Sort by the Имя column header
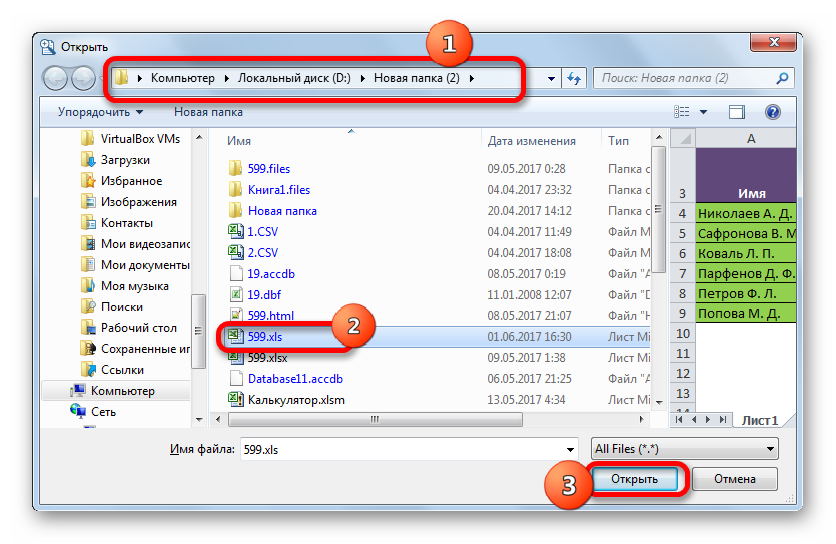This screenshot has height=544, width=836. coord(239,141)
